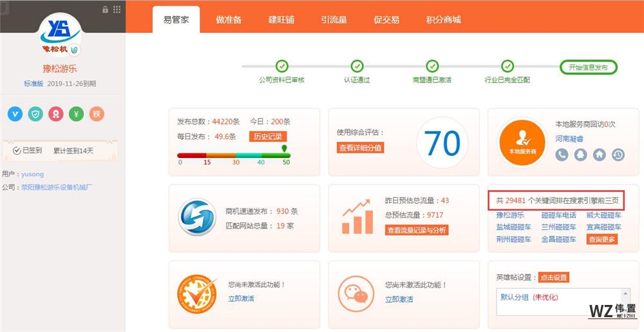644x332 pixels.
Task: Click the score 70 circle
Action: [442, 142]
